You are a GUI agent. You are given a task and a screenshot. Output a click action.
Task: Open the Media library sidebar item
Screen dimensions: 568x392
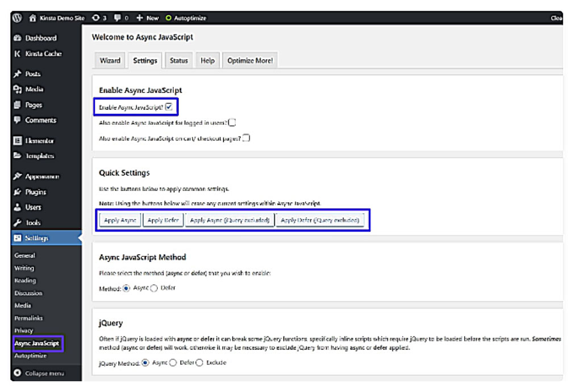[x=34, y=89]
